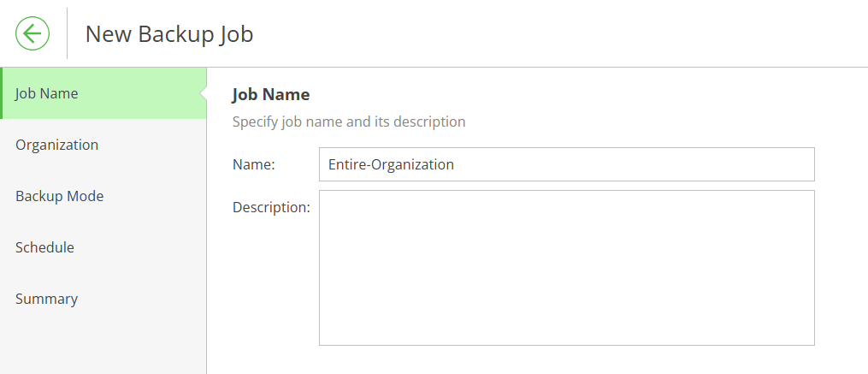
Task: Click "Specify job name and its description" subtitle
Action: [x=349, y=122]
